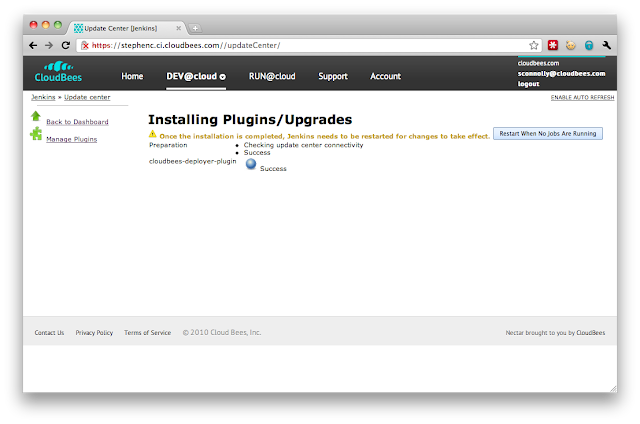This screenshot has width=640, height=424.
Task: Go to the Support menu item
Action: [x=333, y=76]
